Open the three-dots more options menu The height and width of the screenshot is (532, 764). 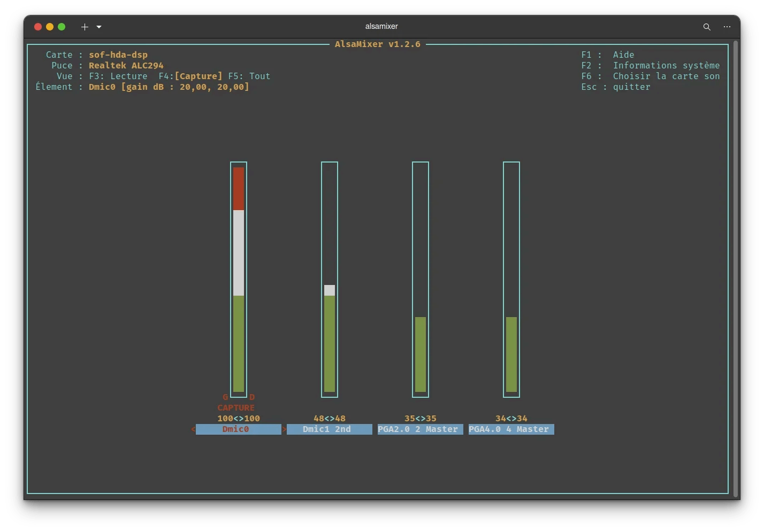coord(727,27)
